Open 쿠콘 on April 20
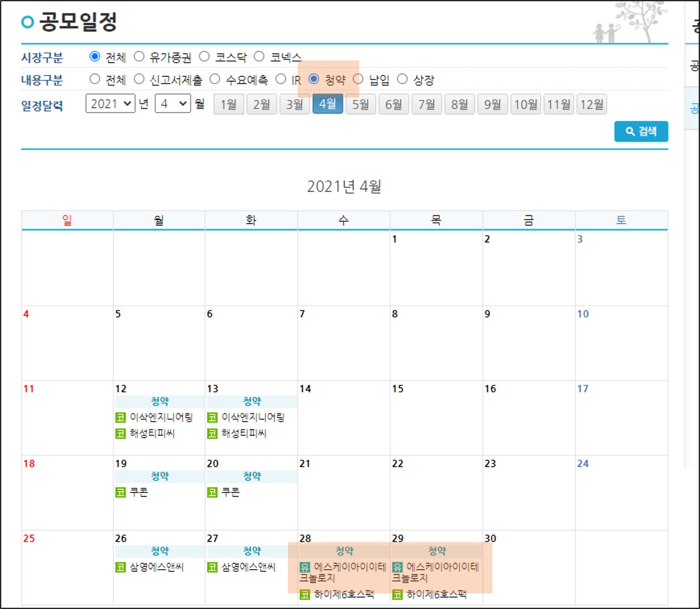 point(230,492)
